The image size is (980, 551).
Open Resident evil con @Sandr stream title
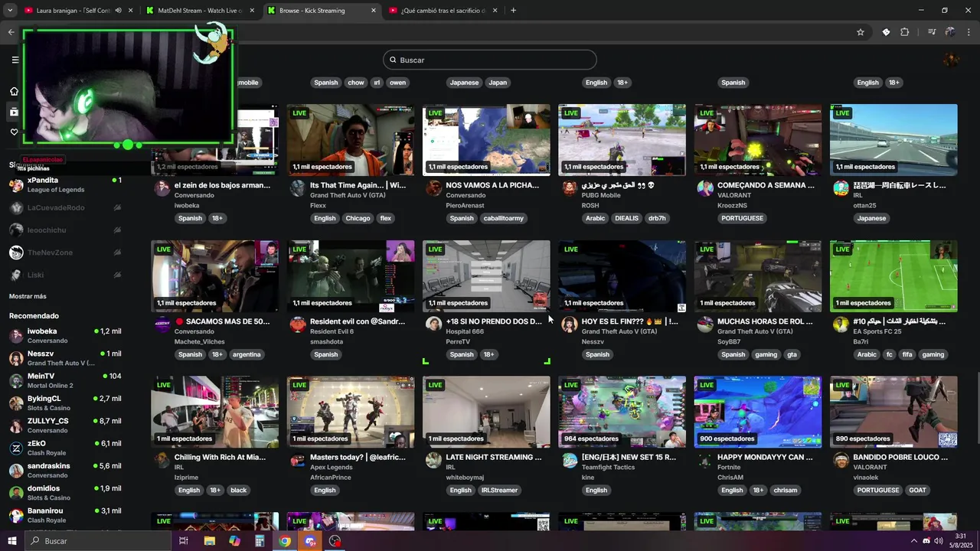click(358, 321)
